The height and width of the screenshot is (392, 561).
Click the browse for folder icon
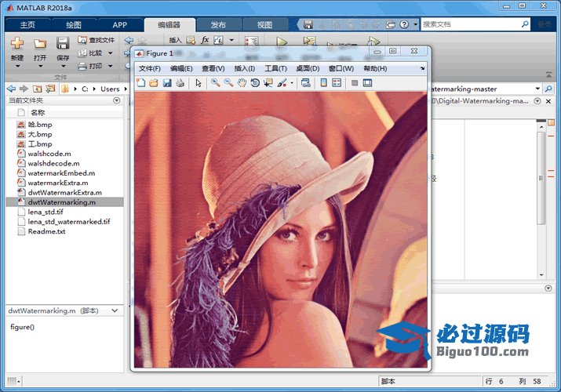point(50,89)
